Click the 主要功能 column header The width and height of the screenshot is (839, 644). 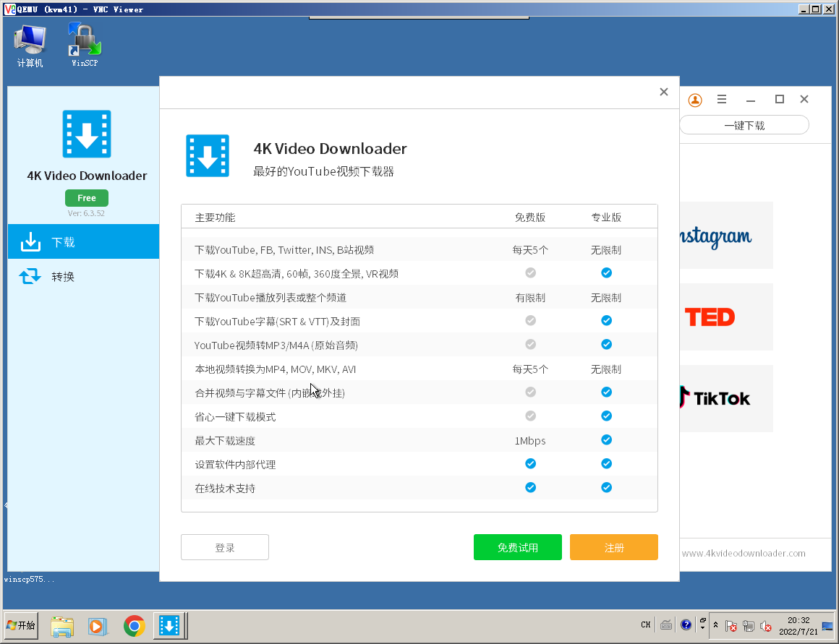[x=215, y=217]
